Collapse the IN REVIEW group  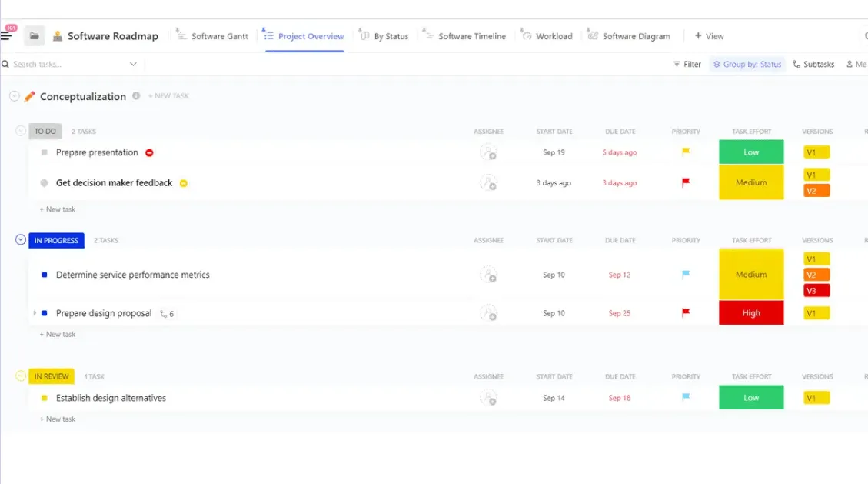pyautogui.click(x=21, y=376)
